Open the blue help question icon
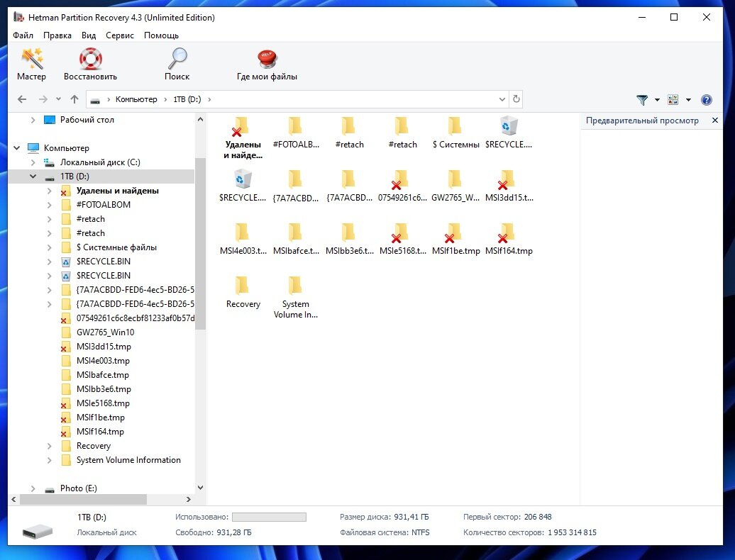 pyautogui.click(x=707, y=100)
